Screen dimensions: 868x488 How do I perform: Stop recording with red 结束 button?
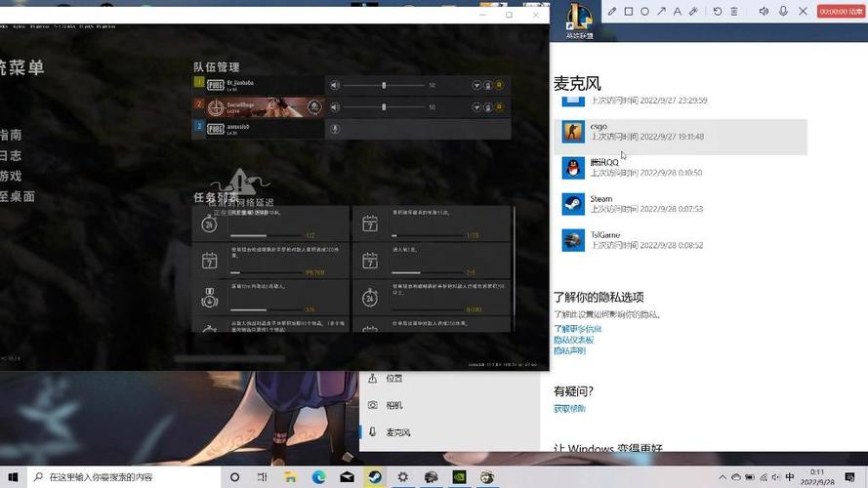click(841, 12)
